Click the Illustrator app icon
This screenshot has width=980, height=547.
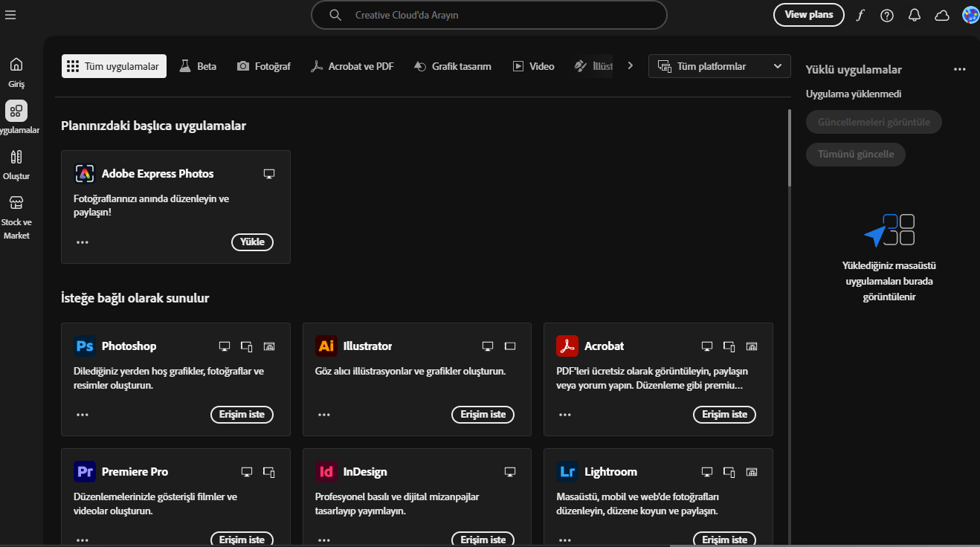tap(326, 346)
